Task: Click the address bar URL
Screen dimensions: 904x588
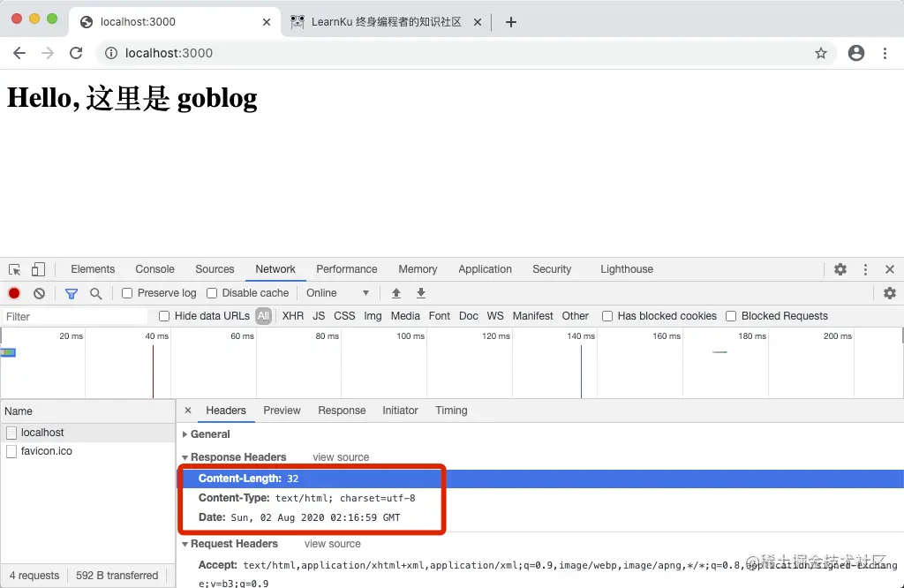Action: coord(169,53)
